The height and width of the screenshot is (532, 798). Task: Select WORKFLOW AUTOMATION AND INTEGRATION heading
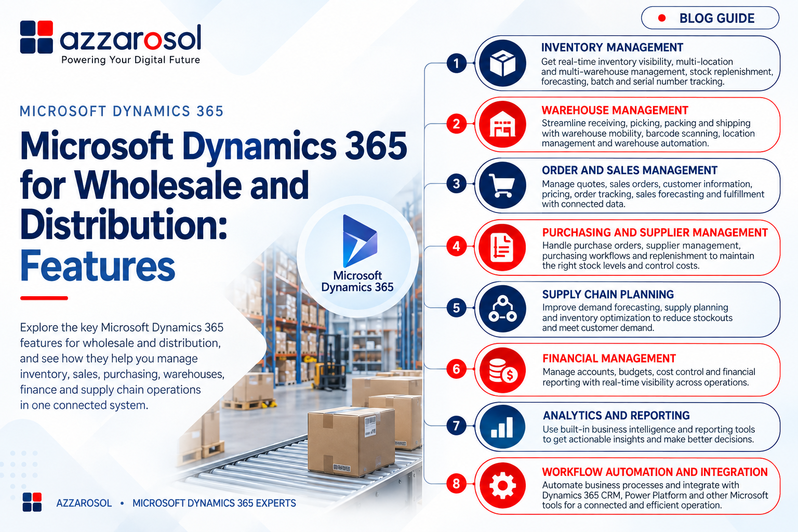click(655, 472)
